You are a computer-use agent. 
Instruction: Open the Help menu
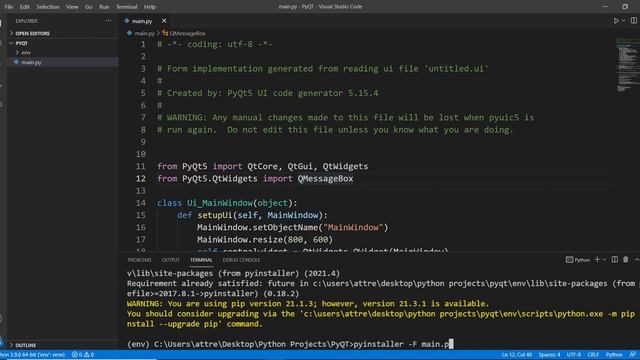150,7
